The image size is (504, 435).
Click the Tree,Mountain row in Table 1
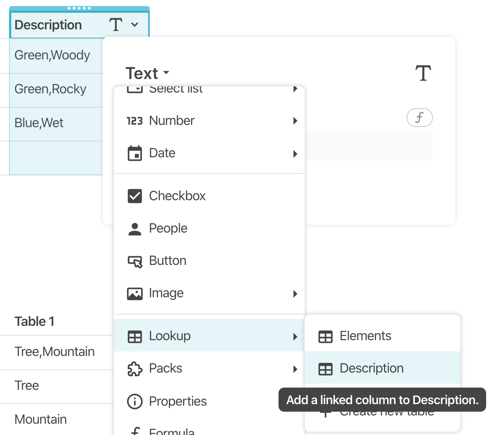pyautogui.click(x=55, y=352)
